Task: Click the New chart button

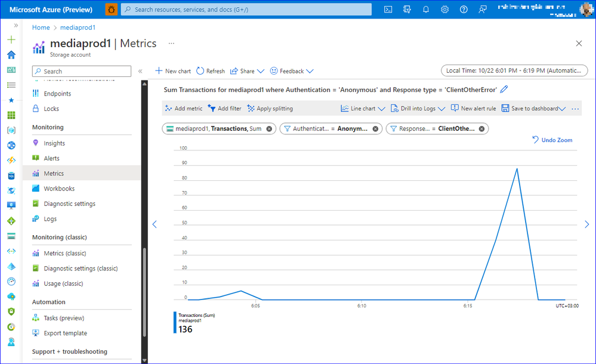Action: pyautogui.click(x=173, y=71)
